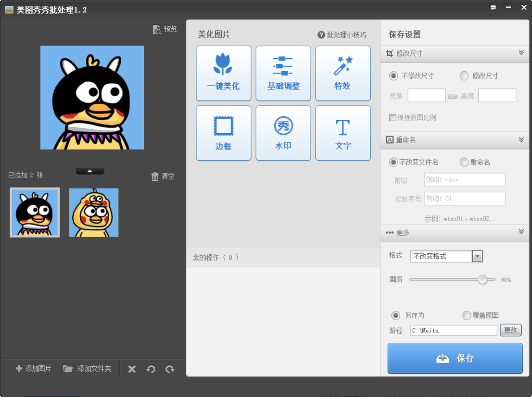
Task: Click the blue 保存 save button
Action: (x=455, y=358)
